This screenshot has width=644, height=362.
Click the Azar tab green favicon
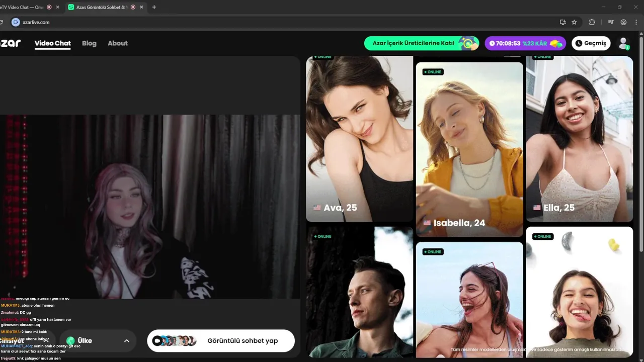click(71, 8)
